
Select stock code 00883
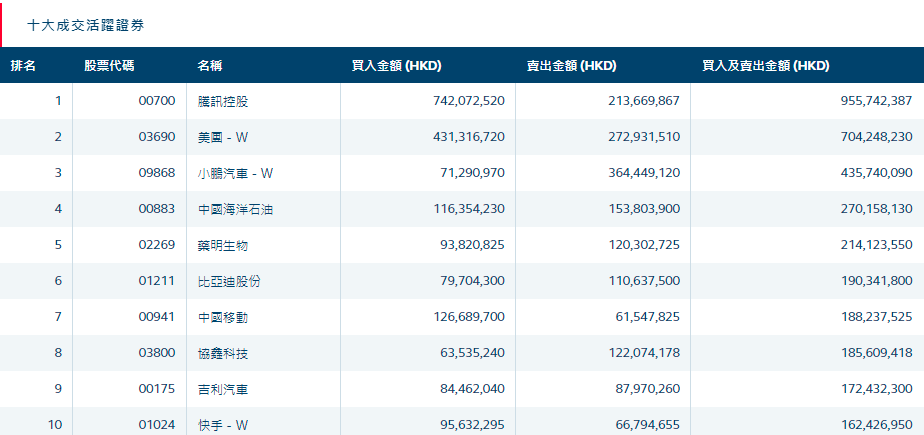click(157, 209)
